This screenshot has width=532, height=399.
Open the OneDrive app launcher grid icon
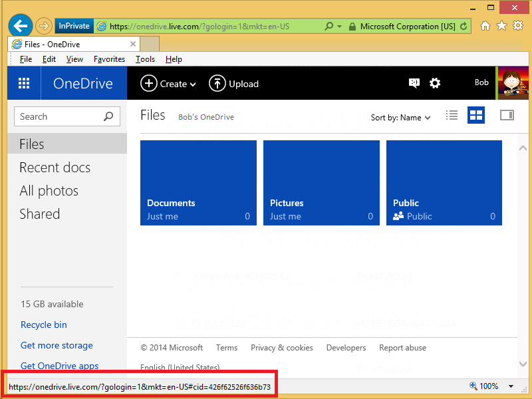24,83
